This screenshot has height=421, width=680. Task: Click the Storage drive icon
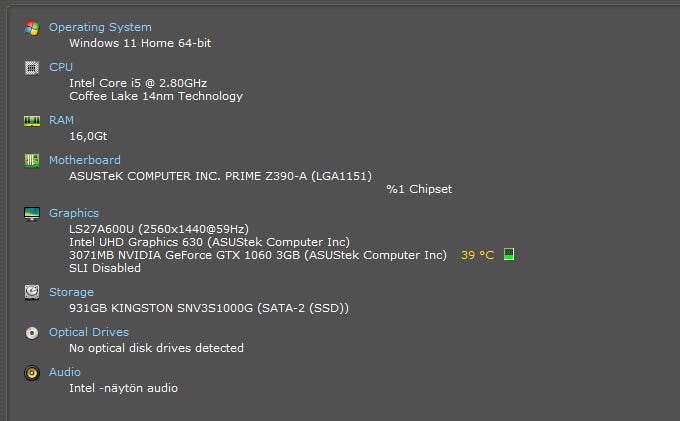32,293
